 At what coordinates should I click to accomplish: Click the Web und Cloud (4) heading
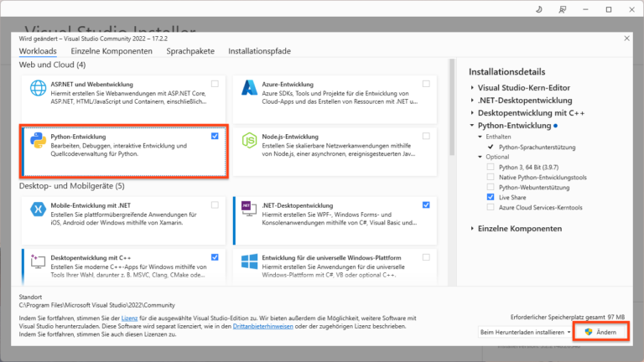pos(52,65)
